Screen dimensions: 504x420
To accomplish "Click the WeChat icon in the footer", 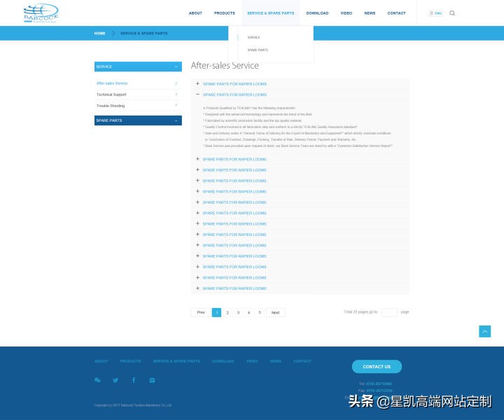I will tap(97, 380).
